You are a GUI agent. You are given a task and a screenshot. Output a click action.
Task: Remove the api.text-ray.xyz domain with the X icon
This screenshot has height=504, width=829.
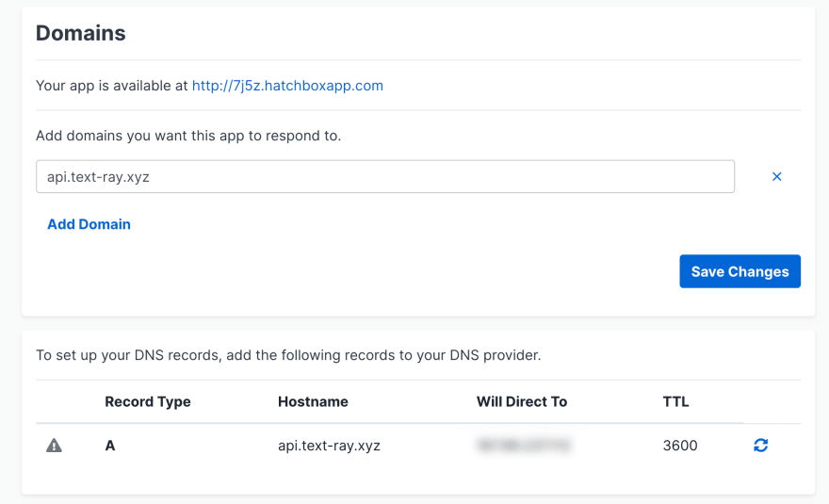point(776,177)
